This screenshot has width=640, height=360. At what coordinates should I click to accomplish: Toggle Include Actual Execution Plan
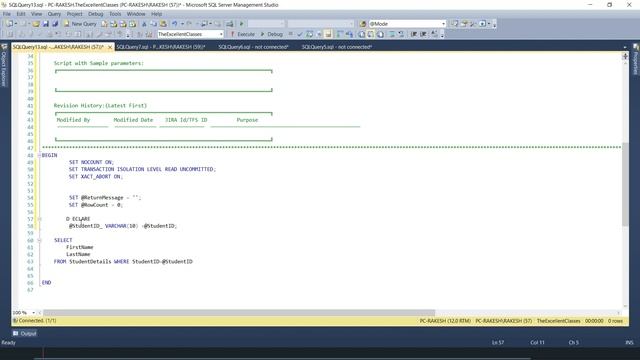click(340, 34)
